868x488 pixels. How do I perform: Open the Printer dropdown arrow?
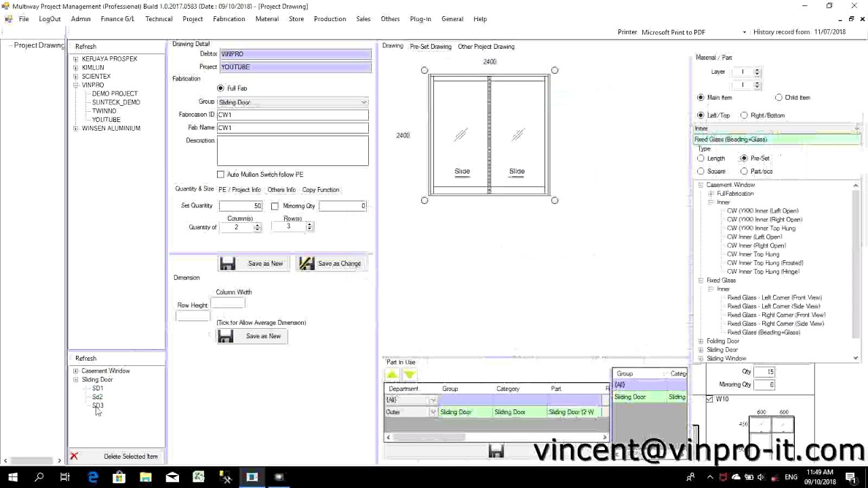(745, 32)
